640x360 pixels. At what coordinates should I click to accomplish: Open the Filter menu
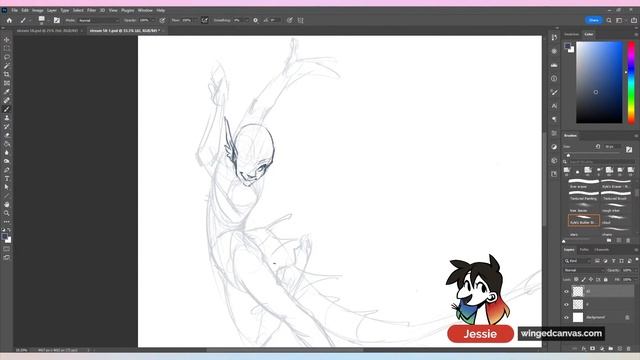[x=91, y=10]
